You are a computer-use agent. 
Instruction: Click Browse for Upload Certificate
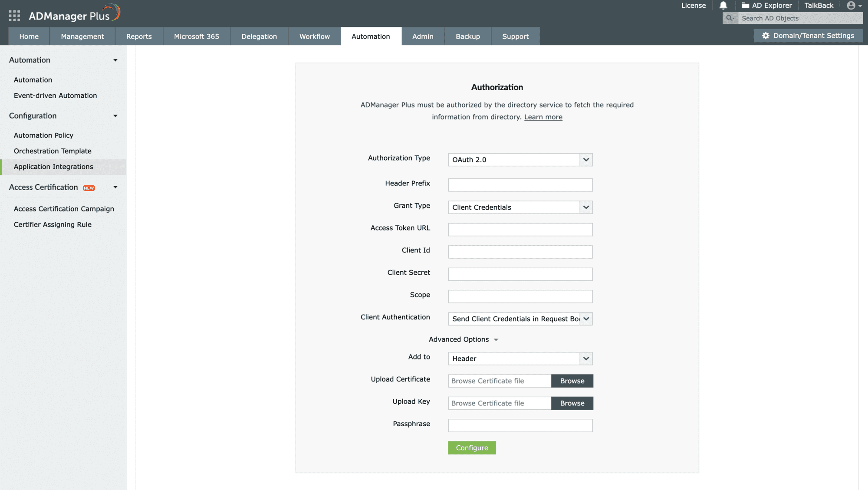572,381
